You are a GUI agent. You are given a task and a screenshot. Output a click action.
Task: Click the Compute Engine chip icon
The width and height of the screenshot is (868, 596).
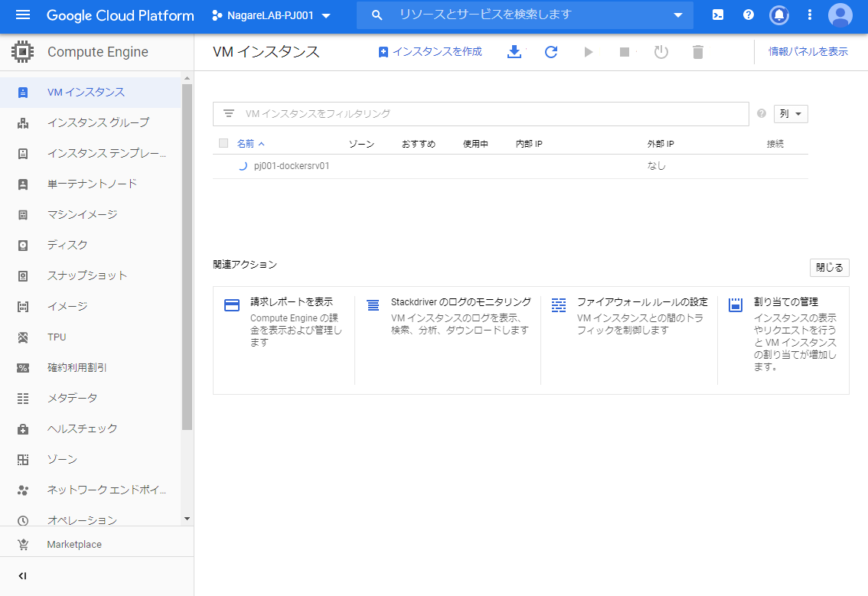pyautogui.click(x=23, y=51)
